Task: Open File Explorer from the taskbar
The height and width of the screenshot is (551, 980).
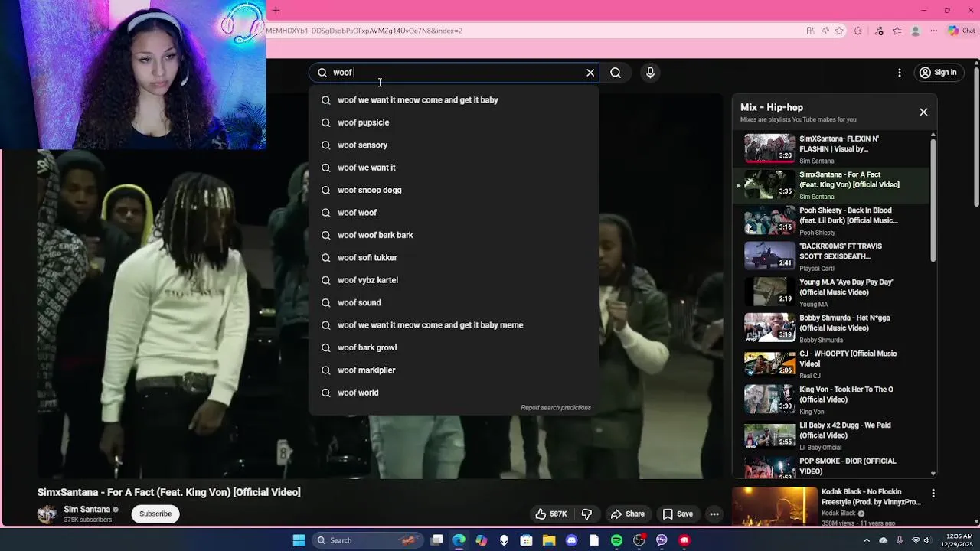Action: point(549,540)
